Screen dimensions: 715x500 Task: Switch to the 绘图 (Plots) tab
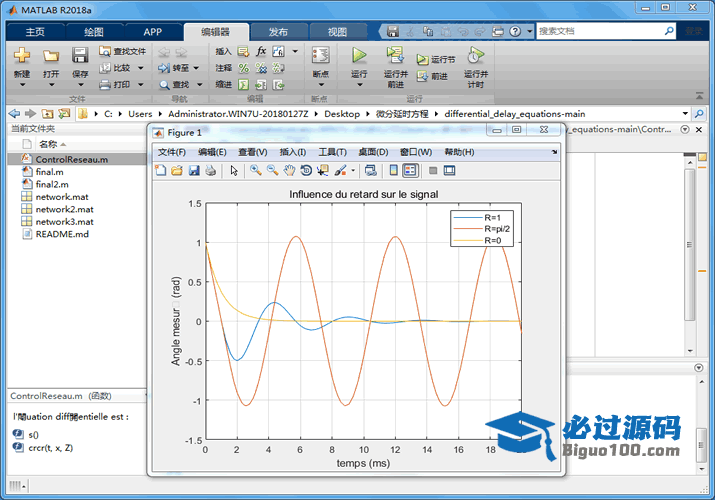pyautogui.click(x=94, y=32)
